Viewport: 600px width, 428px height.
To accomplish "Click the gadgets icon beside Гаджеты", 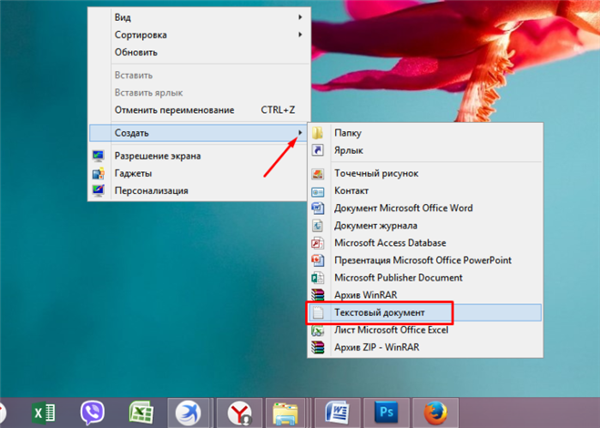I will tap(98, 173).
